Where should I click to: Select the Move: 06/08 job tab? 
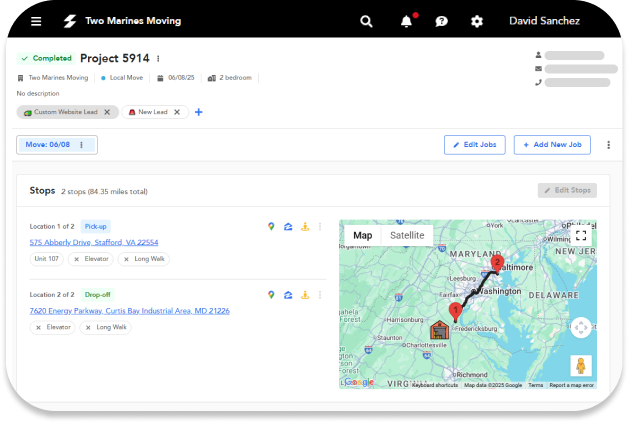[x=48, y=144]
